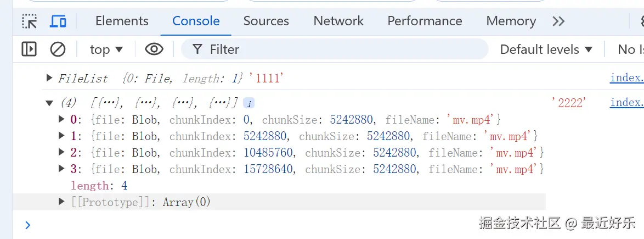Collapse the logged array of four items

click(x=49, y=103)
